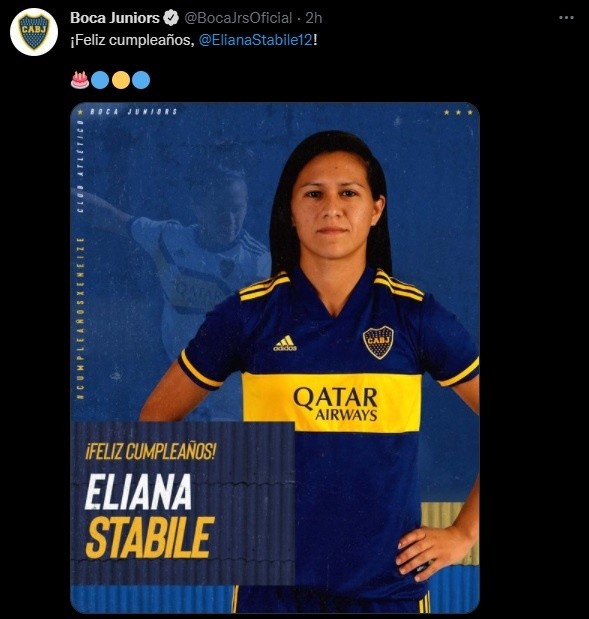Click the birthday cake emoji in the tweet

pyautogui.click(x=80, y=80)
